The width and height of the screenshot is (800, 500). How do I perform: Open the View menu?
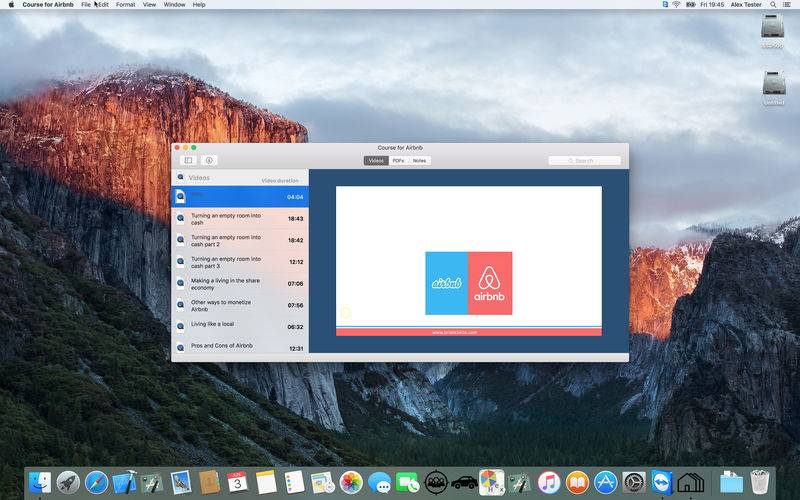point(149,5)
